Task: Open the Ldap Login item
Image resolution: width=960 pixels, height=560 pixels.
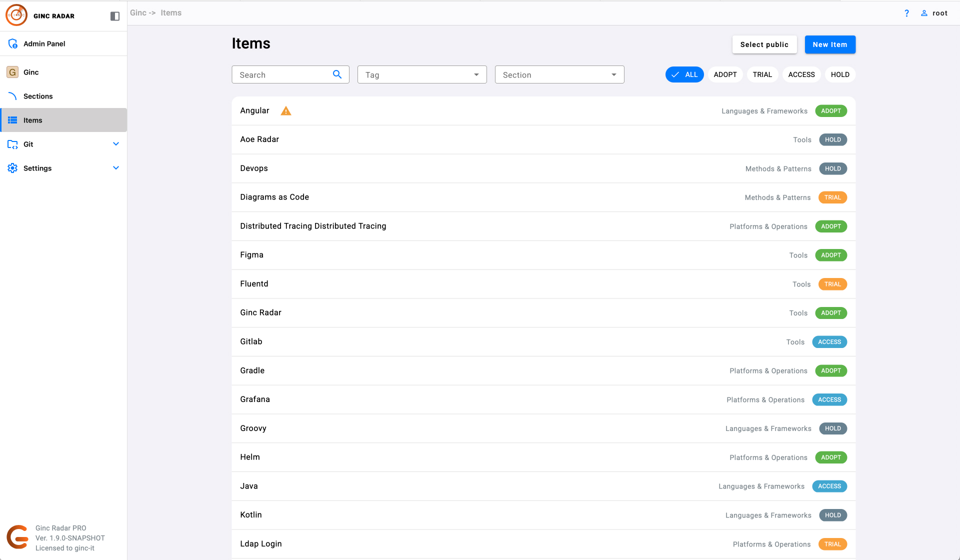Action: (543, 544)
